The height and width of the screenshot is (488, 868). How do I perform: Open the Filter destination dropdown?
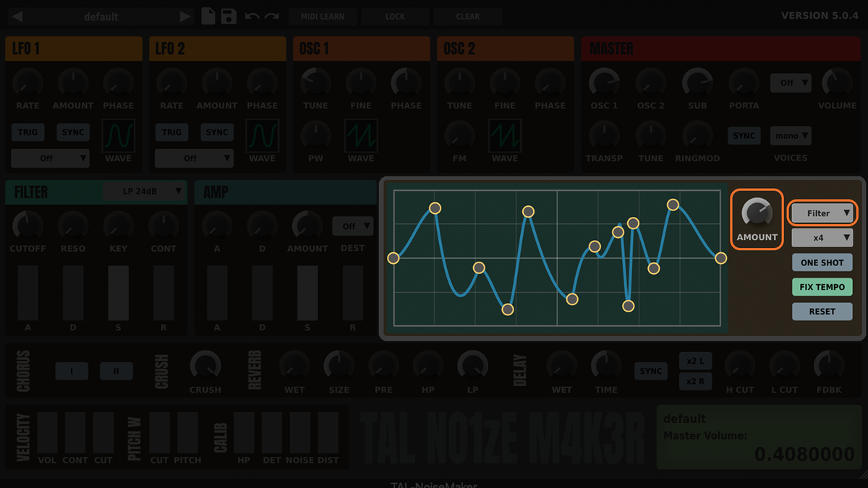tap(822, 213)
